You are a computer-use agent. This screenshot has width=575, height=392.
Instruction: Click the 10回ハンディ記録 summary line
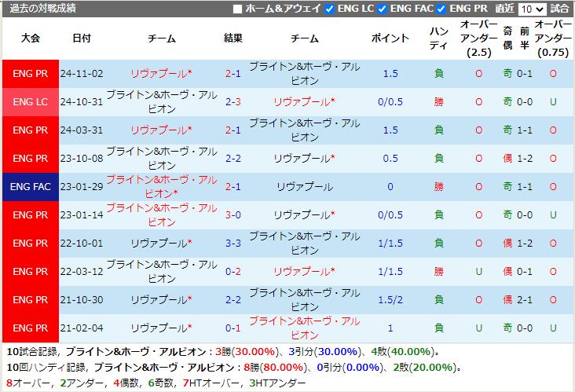[235, 367]
